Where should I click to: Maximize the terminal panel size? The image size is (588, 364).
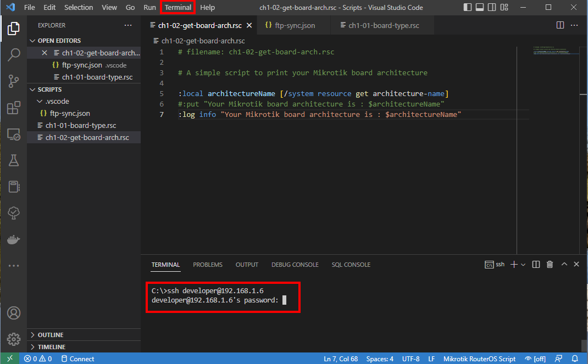[564, 265]
